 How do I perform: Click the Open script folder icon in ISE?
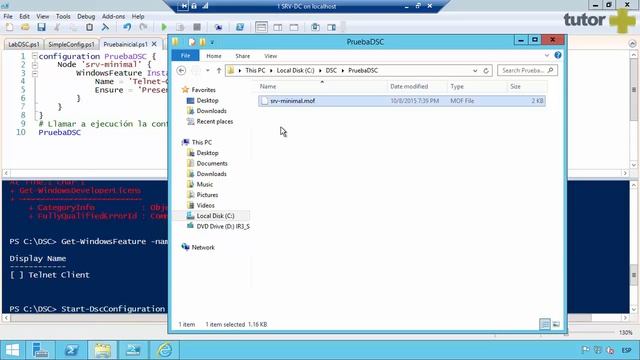click(25, 27)
